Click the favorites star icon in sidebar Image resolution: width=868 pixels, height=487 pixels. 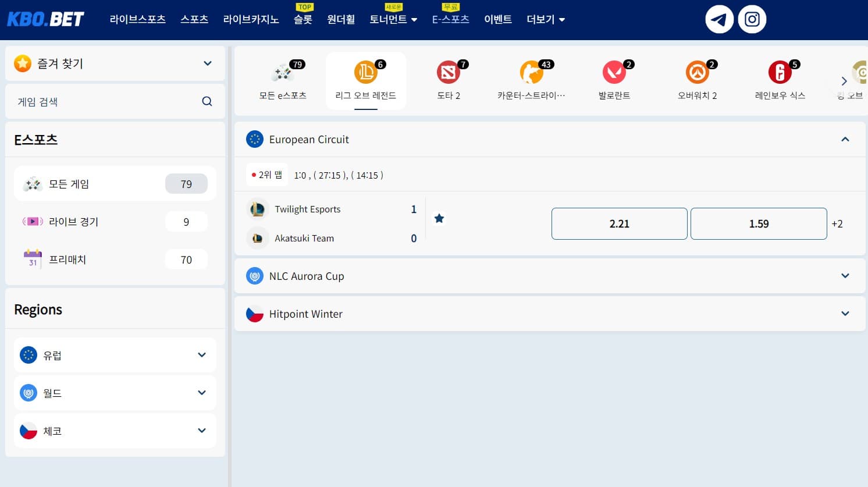[23, 63]
